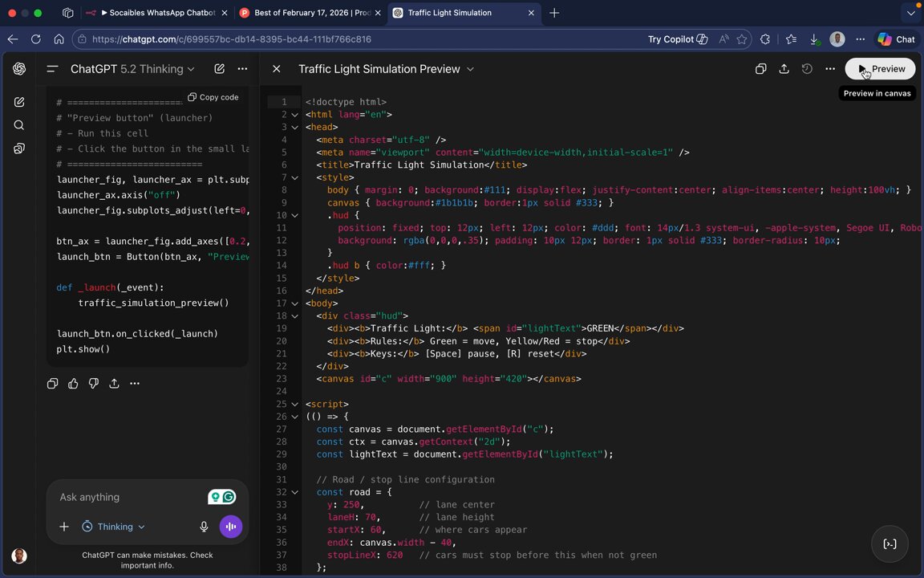Copy the canvas code using the copy icon

point(760,69)
